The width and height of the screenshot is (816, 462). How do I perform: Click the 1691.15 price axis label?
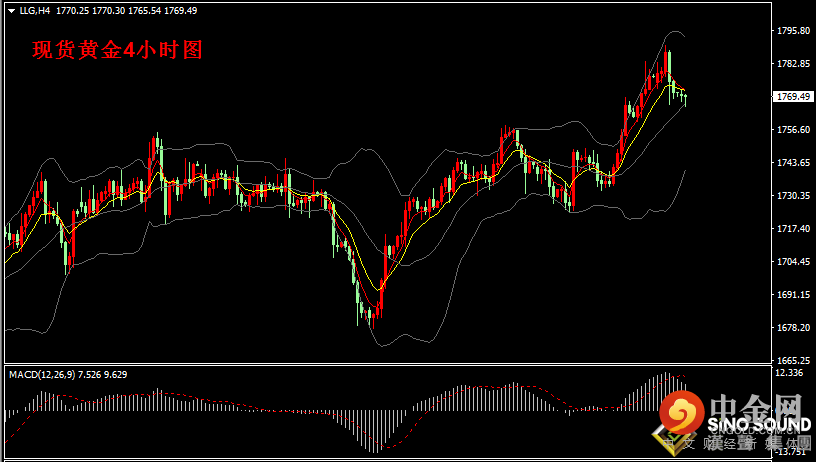pyautogui.click(x=793, y=294)
